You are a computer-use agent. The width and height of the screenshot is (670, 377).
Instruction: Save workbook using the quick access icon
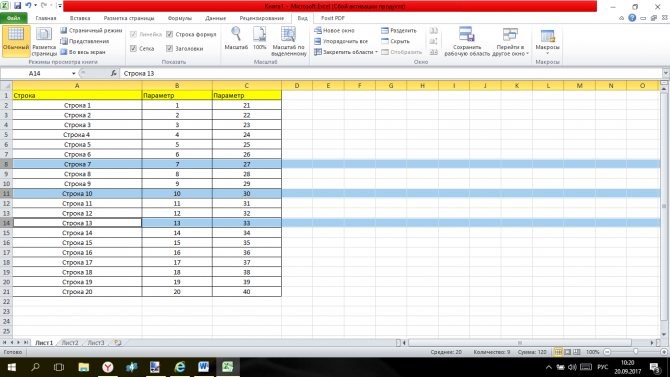tap(18, 6)
